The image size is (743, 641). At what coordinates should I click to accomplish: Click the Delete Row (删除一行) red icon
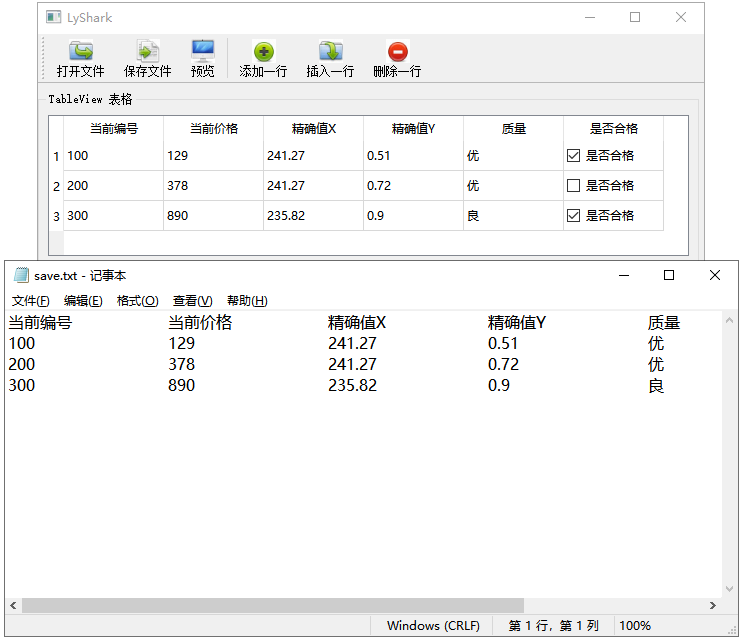pos(397,51)
